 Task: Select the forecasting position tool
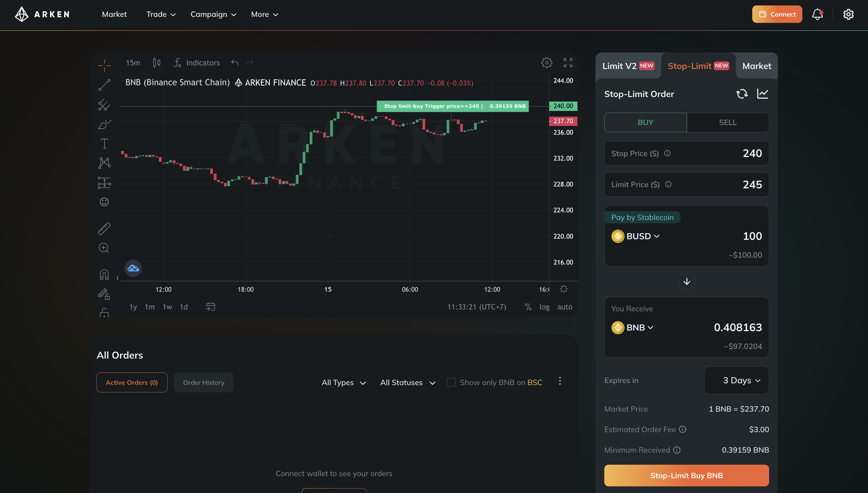click(104, 183)
